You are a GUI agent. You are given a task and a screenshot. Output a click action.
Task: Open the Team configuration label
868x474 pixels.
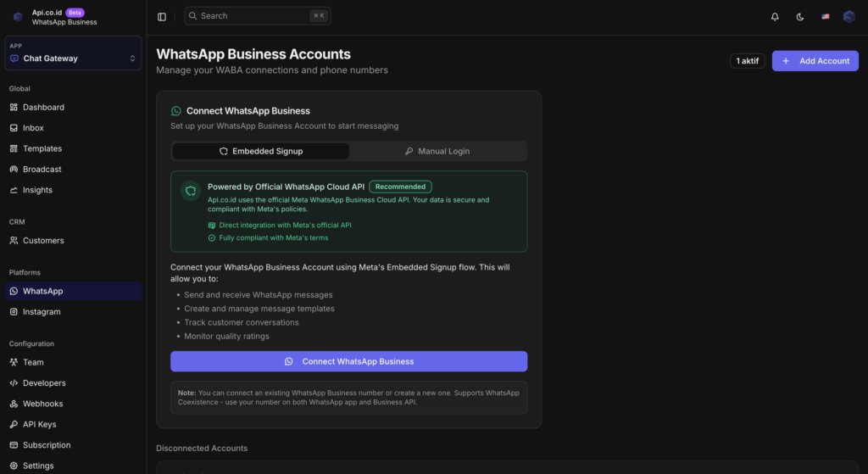[x=33, y=362]
